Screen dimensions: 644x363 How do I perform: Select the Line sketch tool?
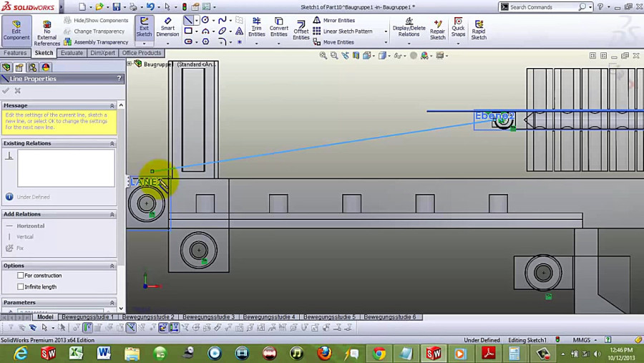[188, 20]
